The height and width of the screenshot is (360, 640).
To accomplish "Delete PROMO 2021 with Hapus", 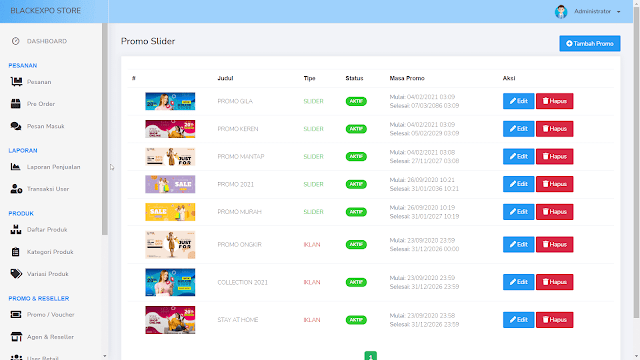I will coord(554,184).
